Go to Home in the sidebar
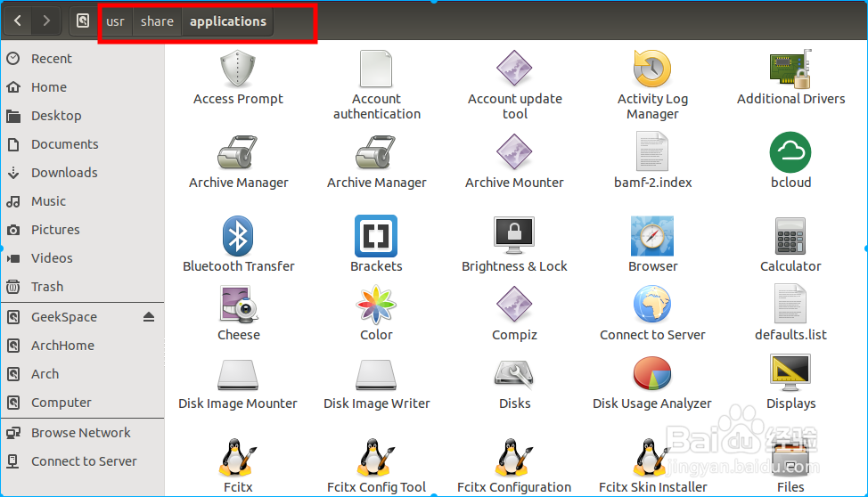 pyautogui.click(x=83, y=87)
